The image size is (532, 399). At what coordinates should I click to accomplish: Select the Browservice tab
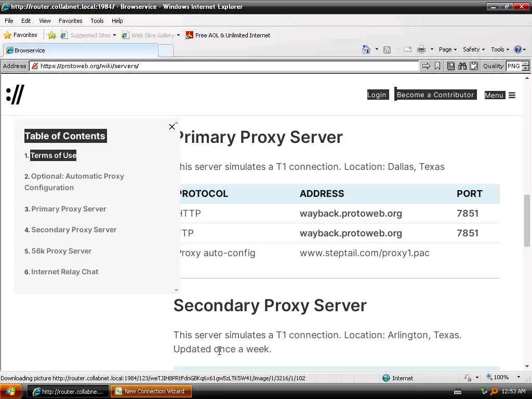pos(81,50)
